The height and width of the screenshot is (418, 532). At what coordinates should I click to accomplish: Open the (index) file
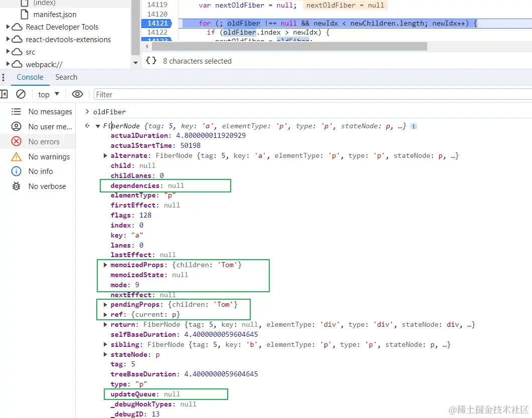(44, 3)
